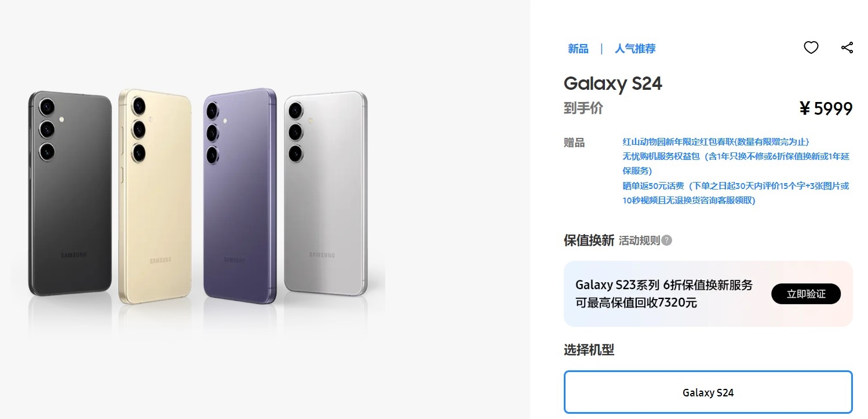The height and width of the screenshot is (419, 868).
Task: Click the yellow Galaxy S24 phone image
Action: click(155, 197)
